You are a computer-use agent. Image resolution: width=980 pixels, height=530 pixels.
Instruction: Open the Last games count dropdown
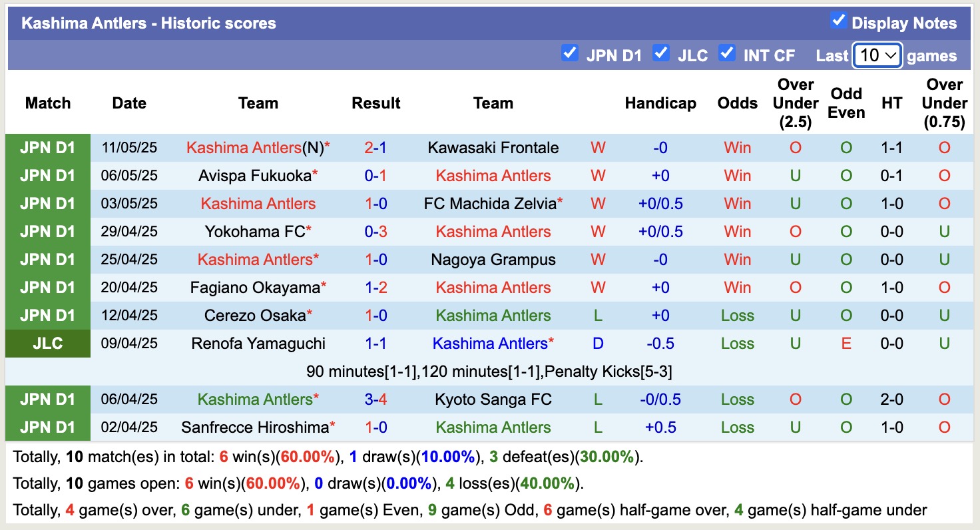pos(877,55)
